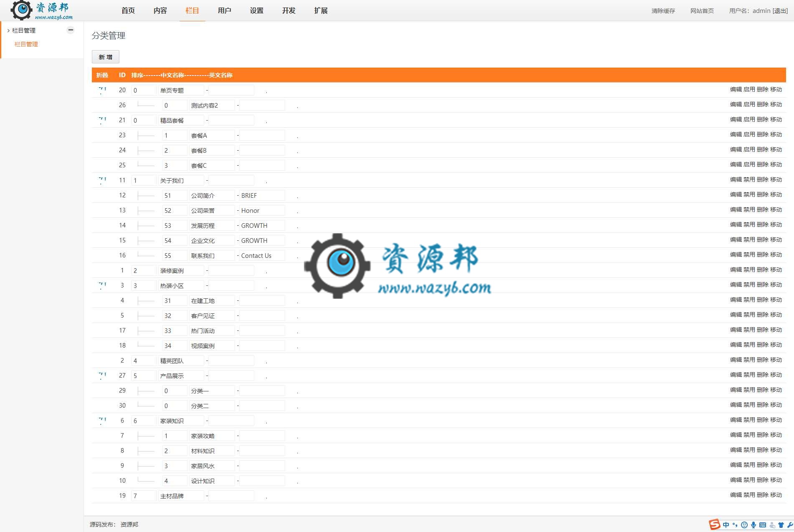Image resolution: width=794 pixels, height=532 pixels.
Task: Click 编辑 for the 热装小区 row
Action: pos(736,285)
